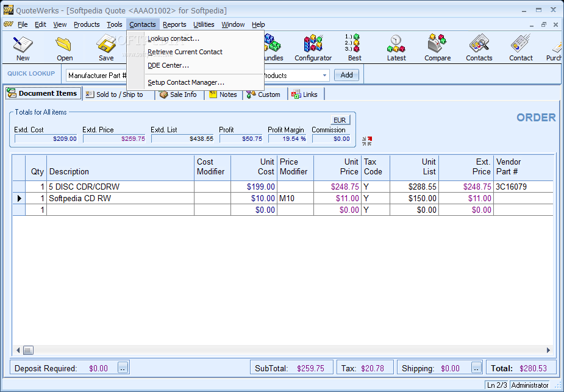Click the Shipping ellipsis button
The image size is (564, 392).
click(476, 368)
